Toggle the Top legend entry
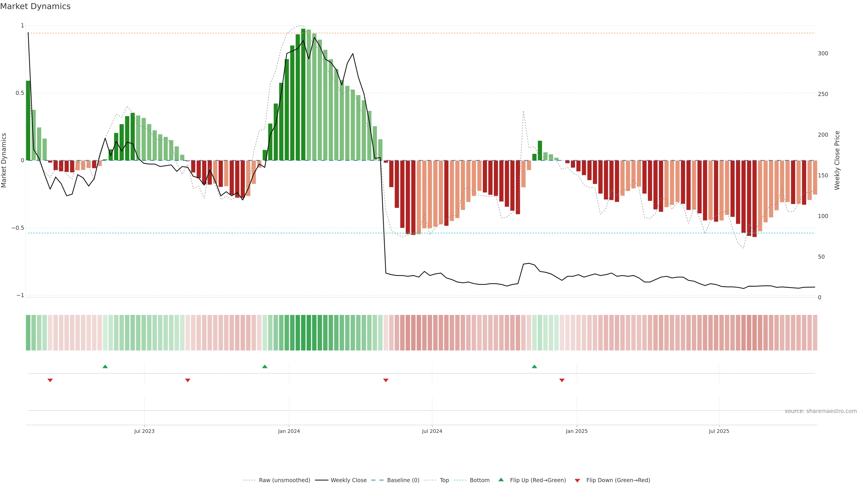868x488 pixels. pyautogui.click(x=444, y=480)
